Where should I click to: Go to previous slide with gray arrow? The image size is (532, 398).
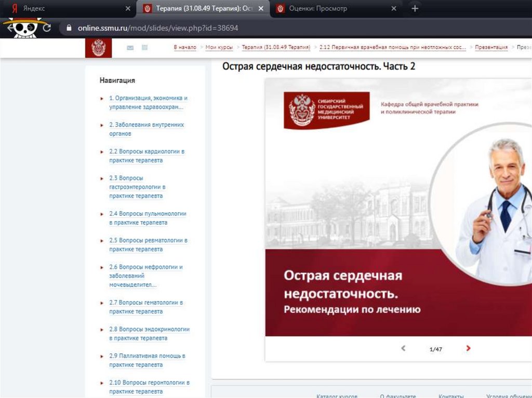(x=403, y=348)
